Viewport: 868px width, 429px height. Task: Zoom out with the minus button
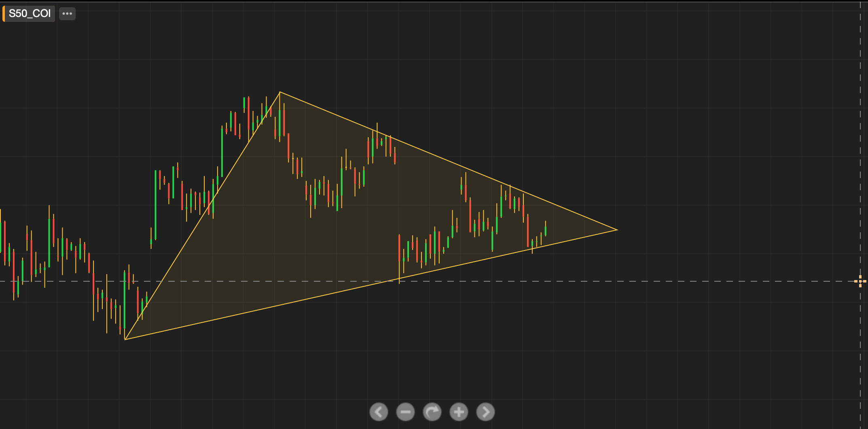coord(405,412)
